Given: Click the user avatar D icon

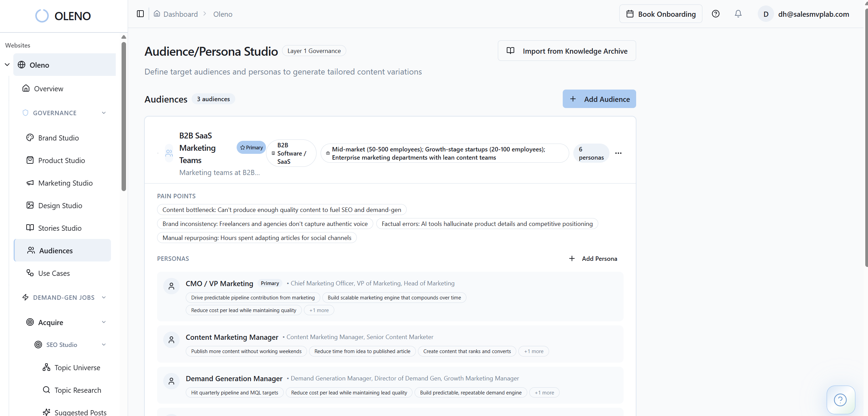Looking at the screenshot, I should (x=766, y=14).
